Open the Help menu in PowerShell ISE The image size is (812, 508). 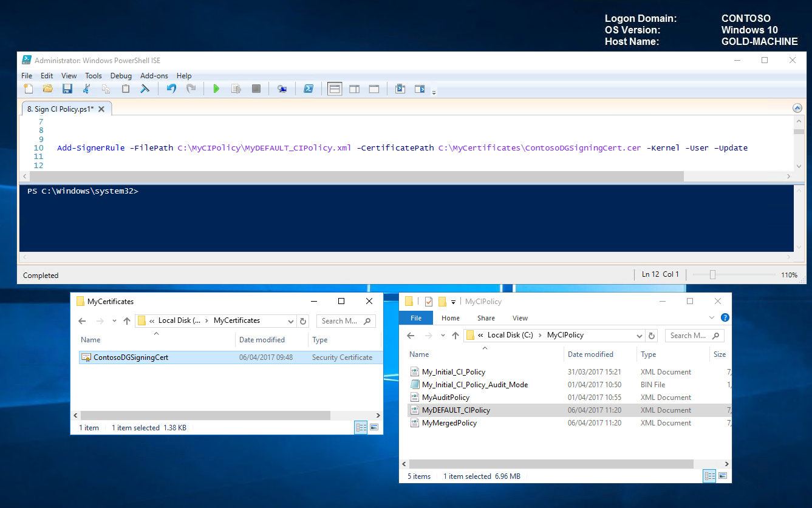183,76
